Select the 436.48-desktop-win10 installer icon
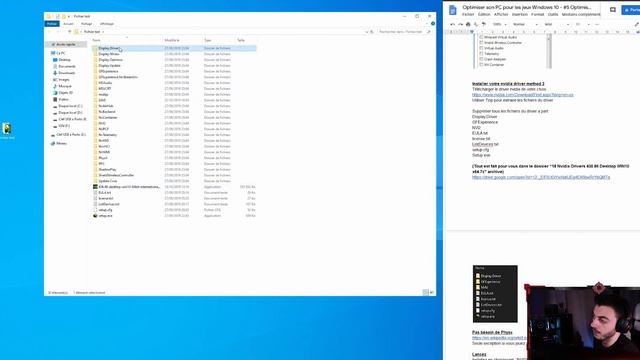 click(x=95, y=187)
